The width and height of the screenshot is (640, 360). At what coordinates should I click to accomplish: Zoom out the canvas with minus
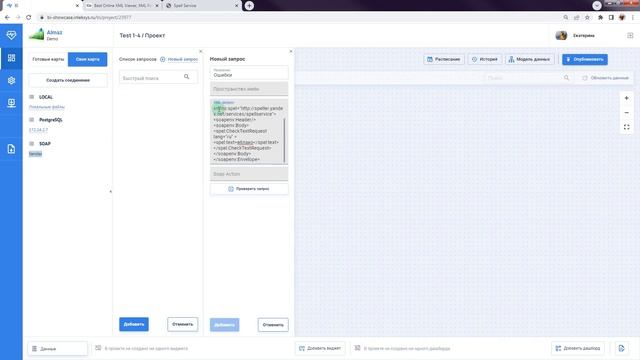click(x=627, y=113)
